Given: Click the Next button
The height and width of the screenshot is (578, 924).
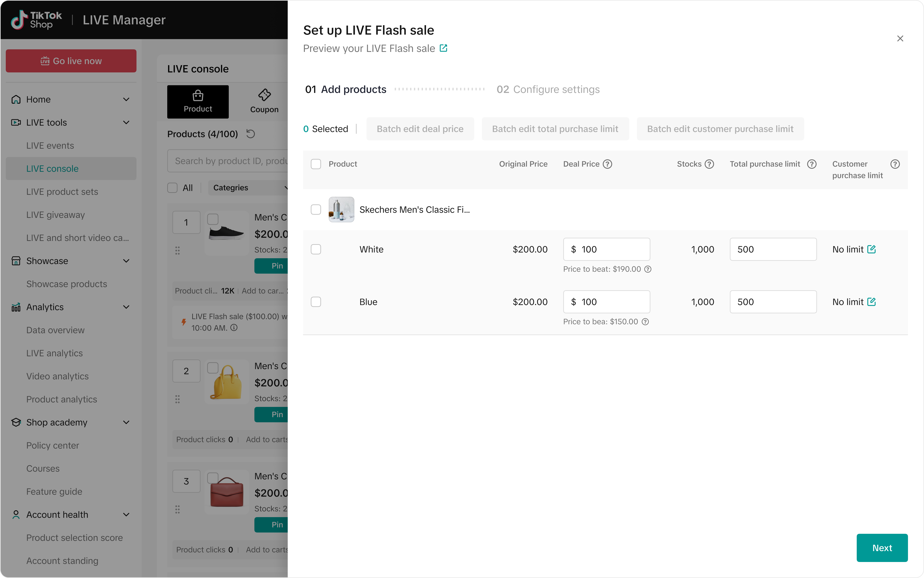Looking at the screenshot, I should pyautogui.click(x=882, y=547).
